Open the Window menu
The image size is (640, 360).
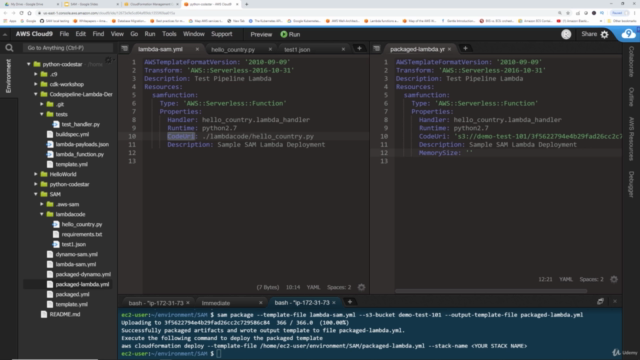(193, 34)
